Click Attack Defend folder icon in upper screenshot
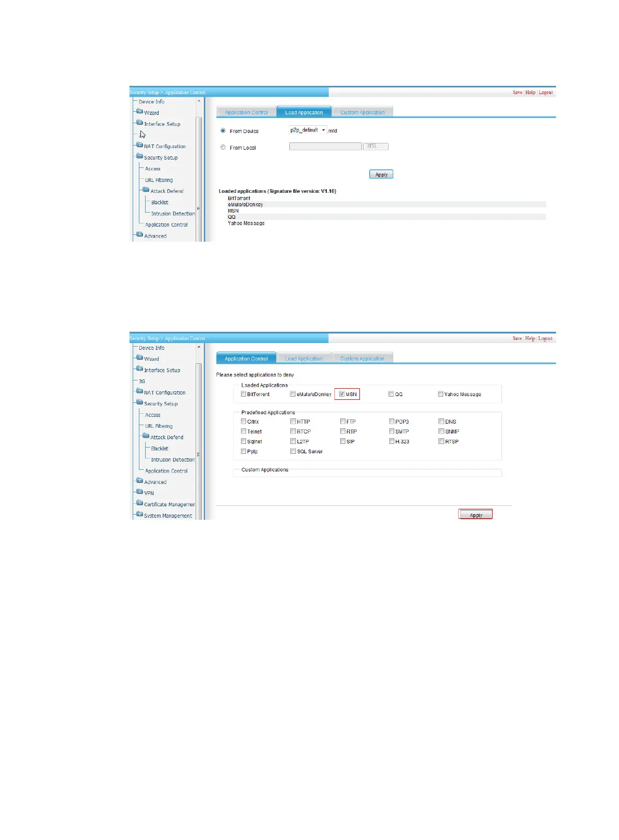The image size is (619, 840). click(x=146, y=190)
